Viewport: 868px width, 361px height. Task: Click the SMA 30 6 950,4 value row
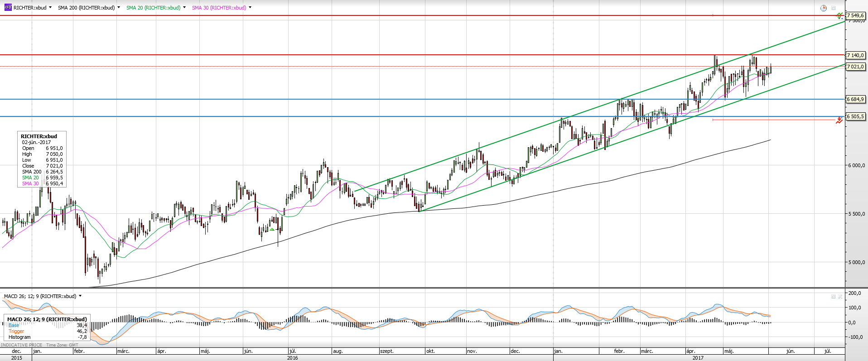pos(43,183)
